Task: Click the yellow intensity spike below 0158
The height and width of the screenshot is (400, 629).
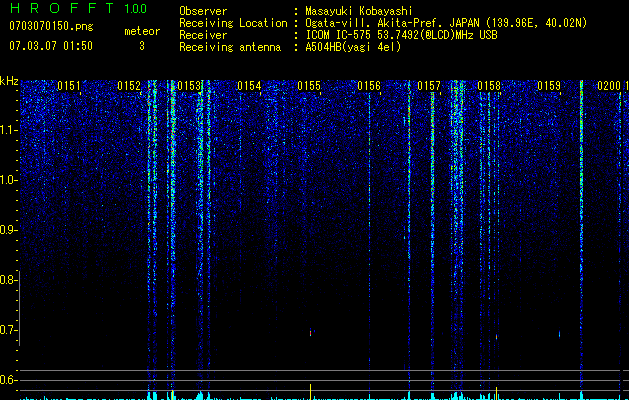Action: point(497,393)
